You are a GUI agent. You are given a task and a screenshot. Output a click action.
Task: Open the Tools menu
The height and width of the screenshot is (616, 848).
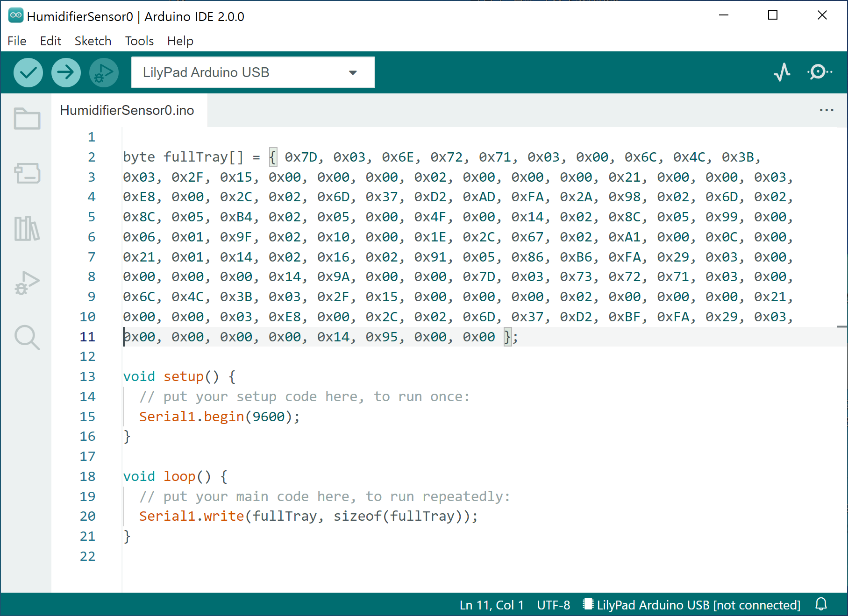(x=139, y=41)
